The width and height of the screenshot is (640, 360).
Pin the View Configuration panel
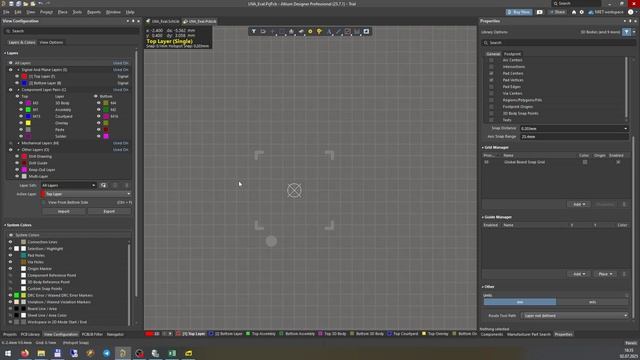[x=133, y=21]
